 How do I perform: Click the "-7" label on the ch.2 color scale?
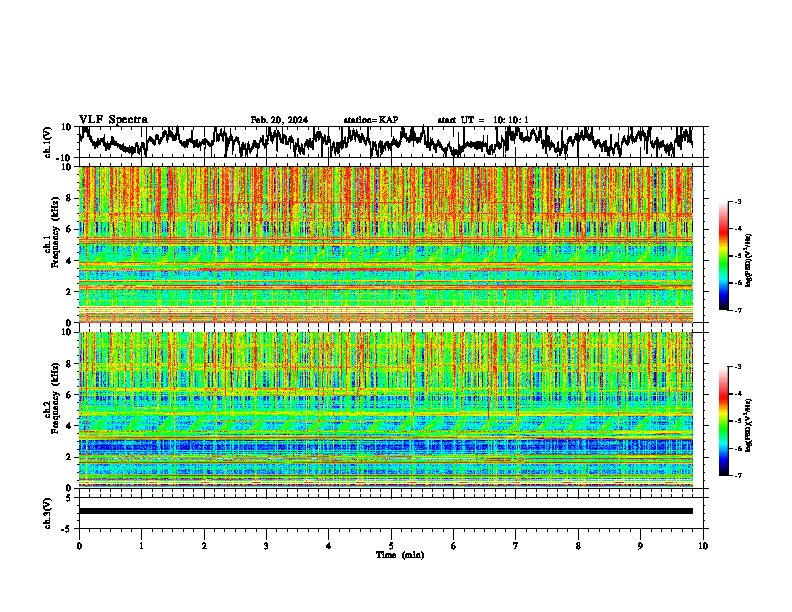click(738, 475)
